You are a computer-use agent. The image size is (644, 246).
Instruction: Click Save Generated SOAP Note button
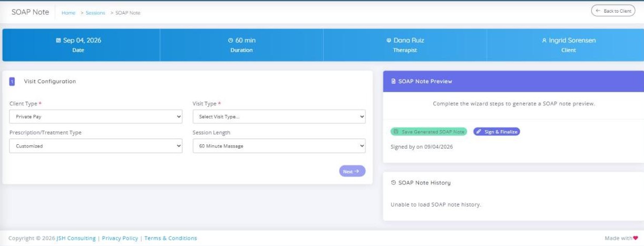click(429, 132)
